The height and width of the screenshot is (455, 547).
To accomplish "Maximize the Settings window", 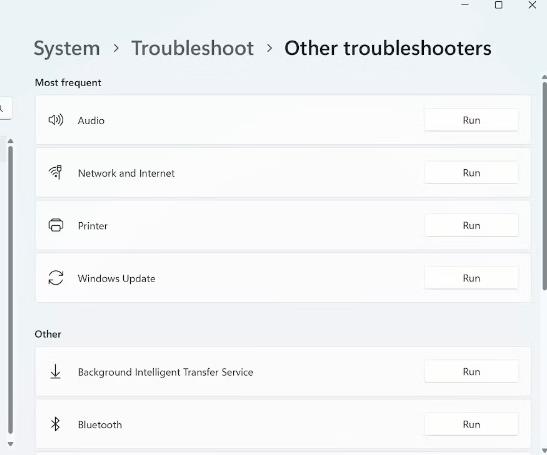I will pyautogui.click(x=499, y=5).
